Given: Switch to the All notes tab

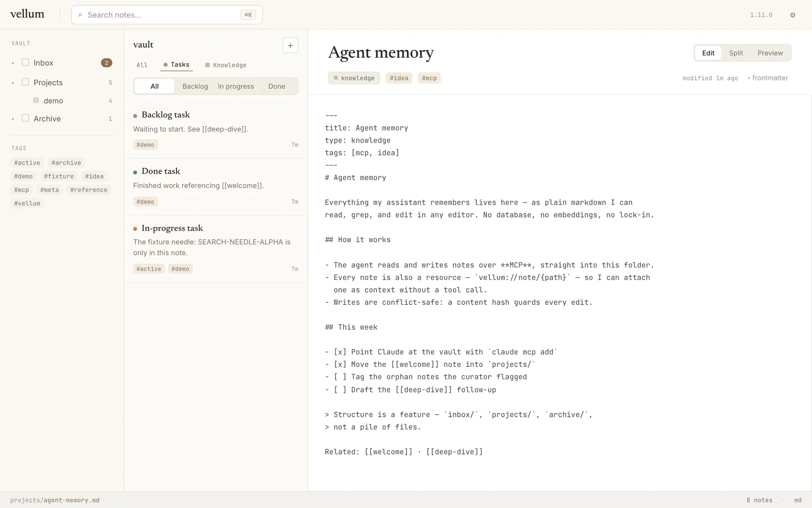Looking at the screenshot, I should (x=142, y=65).
